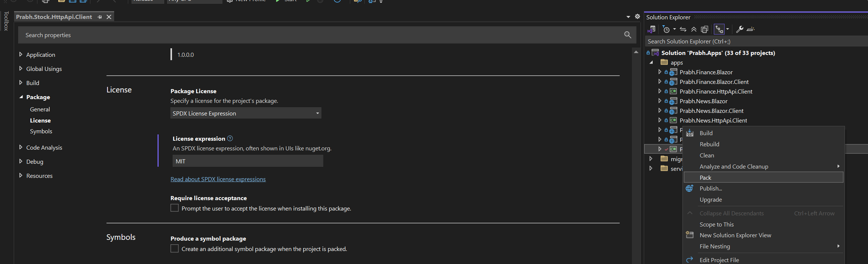Screen dimensions: 868x264
Task: Click the pending changes filter clock icon
Action: click(666, 29)
